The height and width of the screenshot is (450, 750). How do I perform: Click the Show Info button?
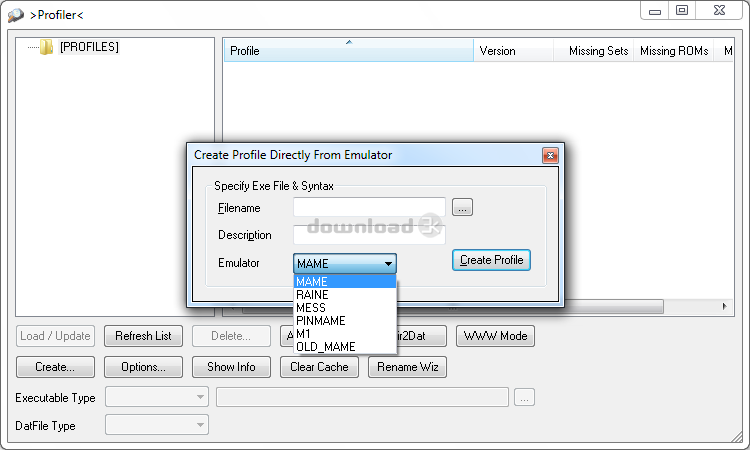click(x=231, y=367)
